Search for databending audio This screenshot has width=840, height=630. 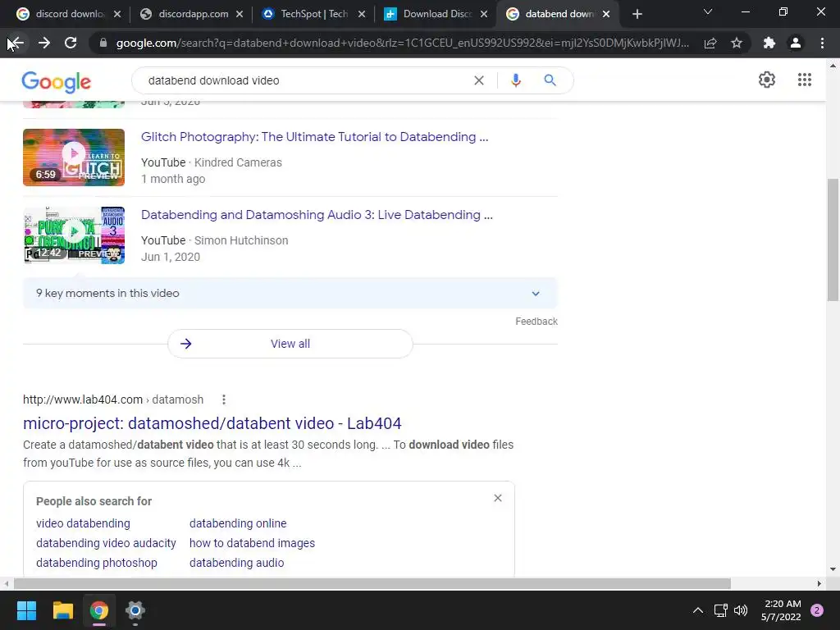pos(236,563)
